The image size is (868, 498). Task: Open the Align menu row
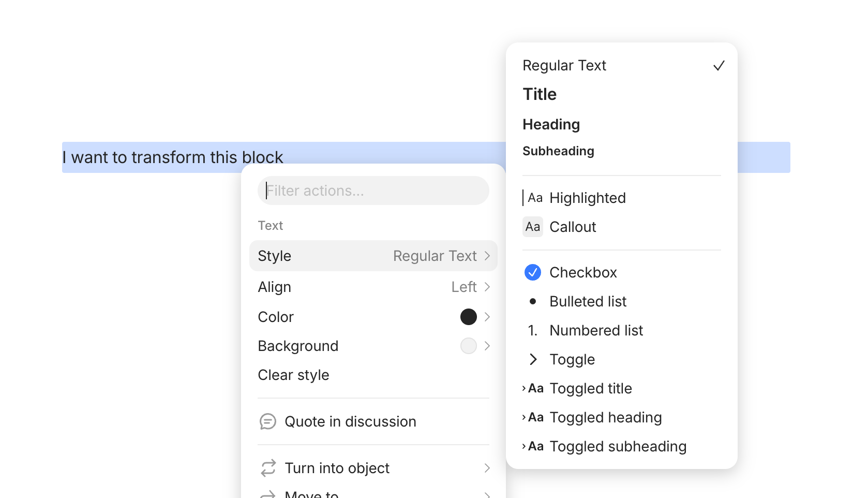tap(373, 287)
